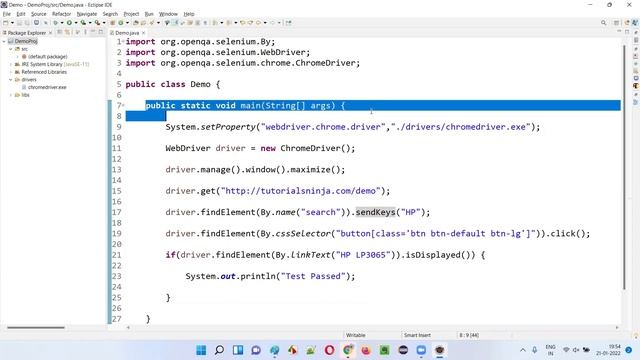Collapse the src folder node
The height and width of the screenshot is (360, 640).
point(11,49)
